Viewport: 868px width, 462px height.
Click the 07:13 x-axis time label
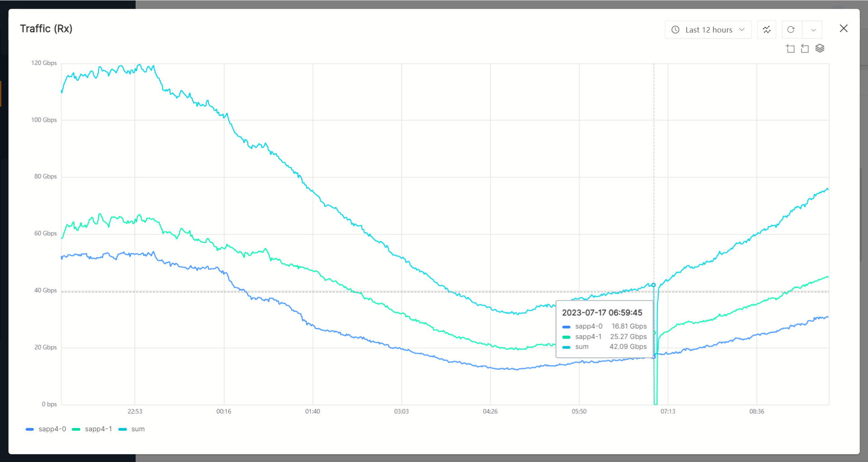(x=668, y=411)
